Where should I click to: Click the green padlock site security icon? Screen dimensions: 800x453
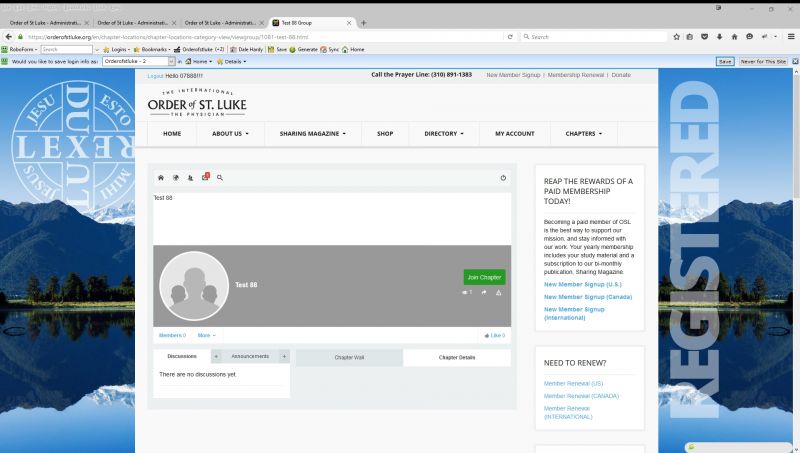(20, 37)
